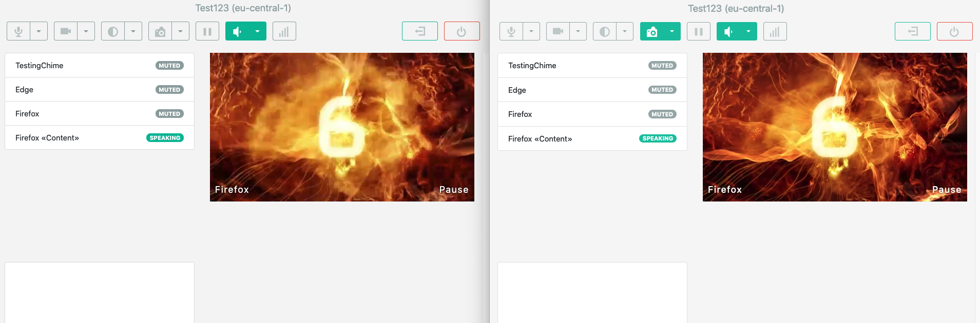Viewport: 980px width, 323px height.
Task: Click pause button in left window
Action: [x=207, y=31]
